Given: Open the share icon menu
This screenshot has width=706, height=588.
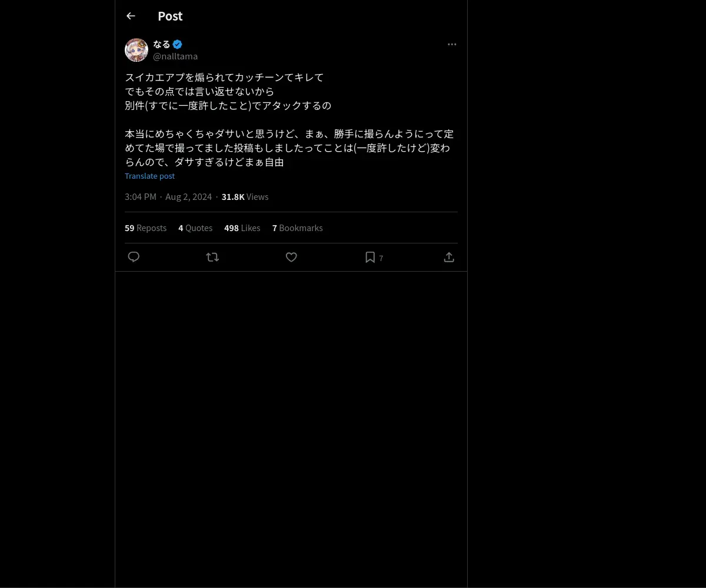Looking at the screenshot, I should click(x=449, y=257).
